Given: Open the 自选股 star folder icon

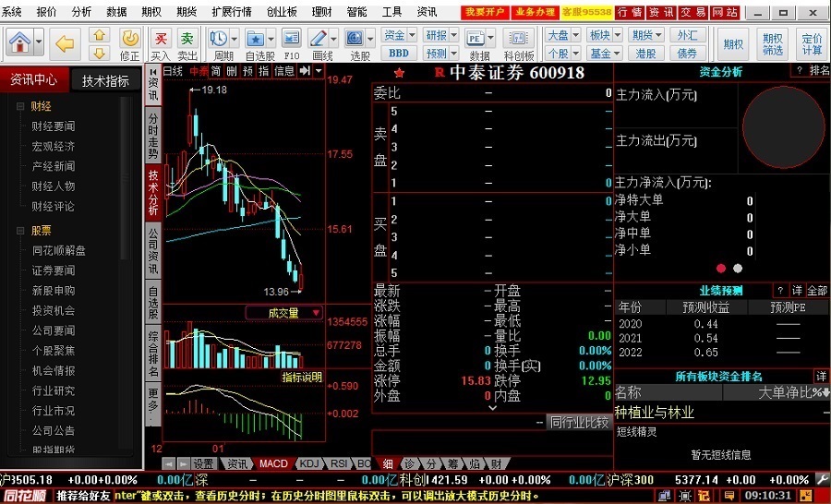Looking at the screenshot, I should coord(256,38).
